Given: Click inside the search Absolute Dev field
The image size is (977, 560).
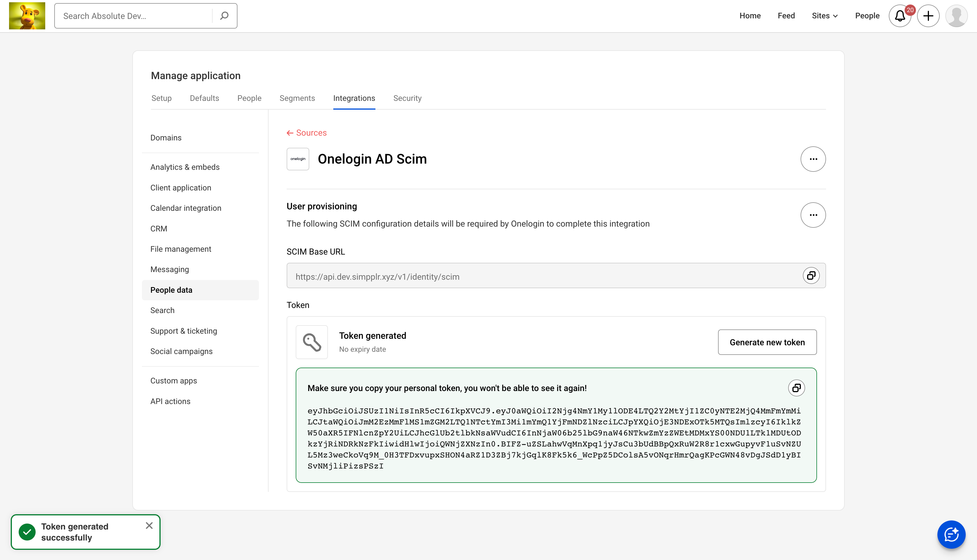Looking at the screenshot, I should coord(131,16).
